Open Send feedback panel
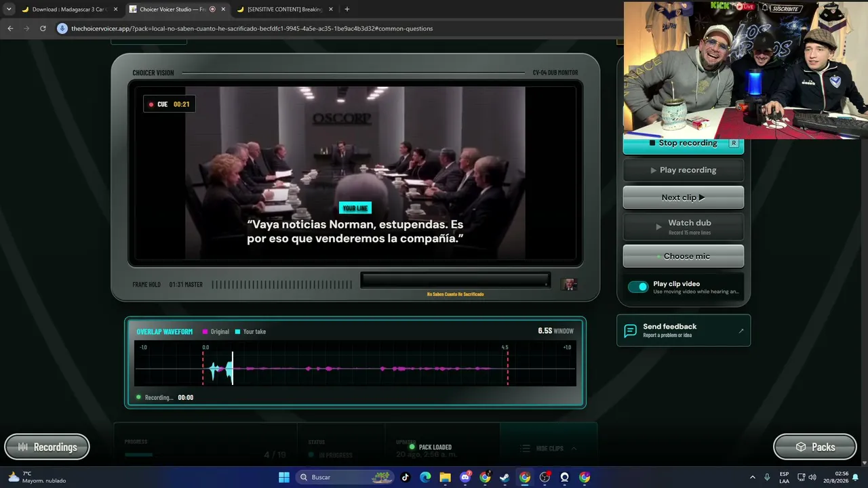The width and height of the screenshot is (868, 488). [684, 330]
